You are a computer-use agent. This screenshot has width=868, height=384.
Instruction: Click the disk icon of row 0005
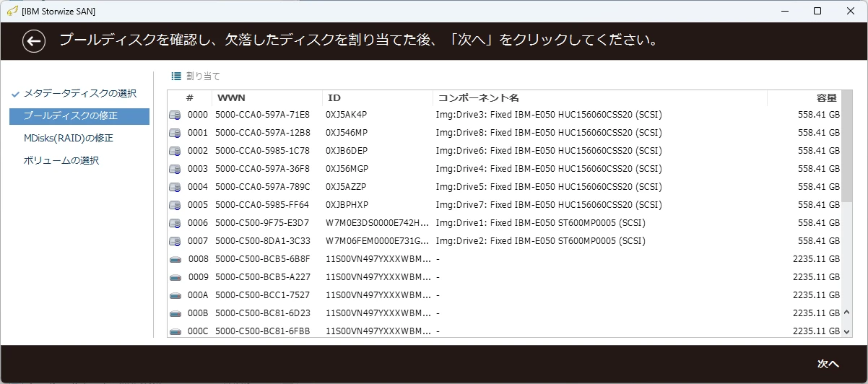[x=175, y=205]
